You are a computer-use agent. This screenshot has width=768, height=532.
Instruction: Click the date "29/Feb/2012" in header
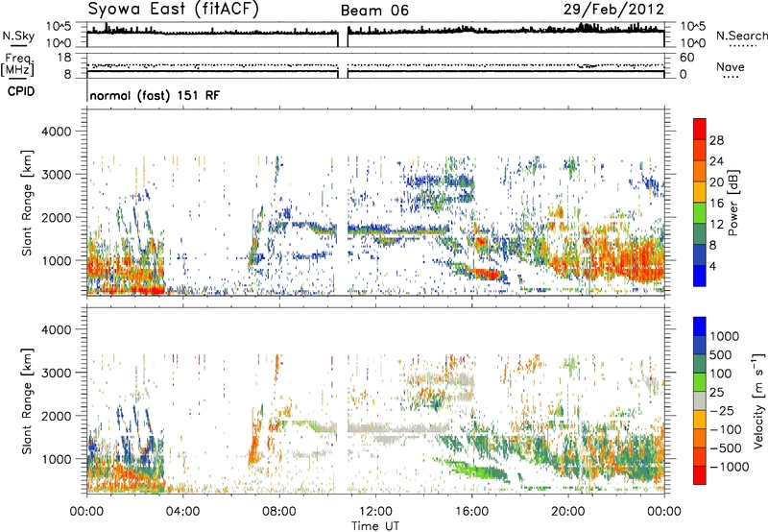point(613,10)
